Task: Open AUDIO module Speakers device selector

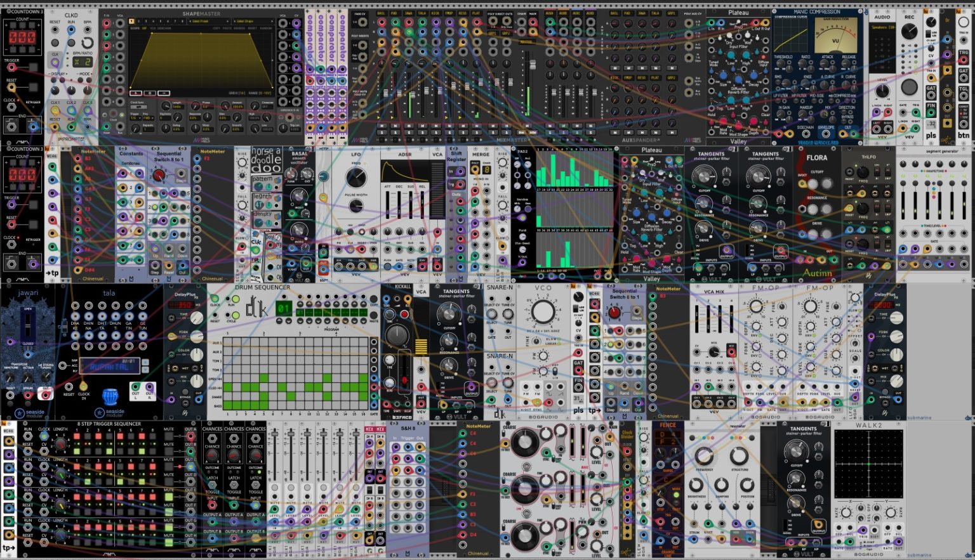Action: (x=882, y=27)
